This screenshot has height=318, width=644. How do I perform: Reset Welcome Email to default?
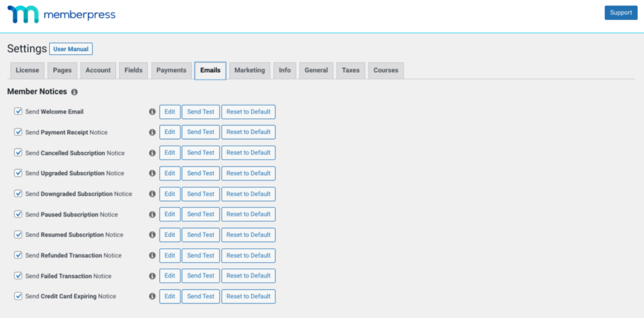tap(248, 112)
